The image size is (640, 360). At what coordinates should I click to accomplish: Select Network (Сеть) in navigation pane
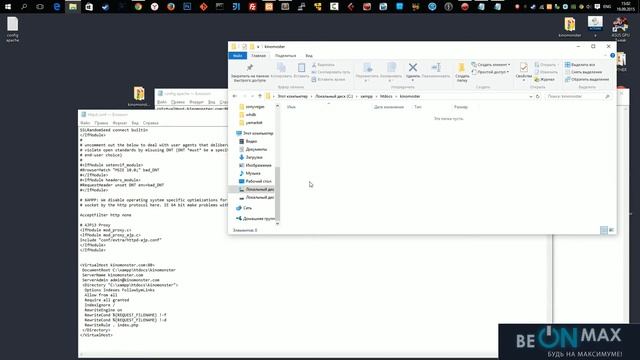pos(244,208)
